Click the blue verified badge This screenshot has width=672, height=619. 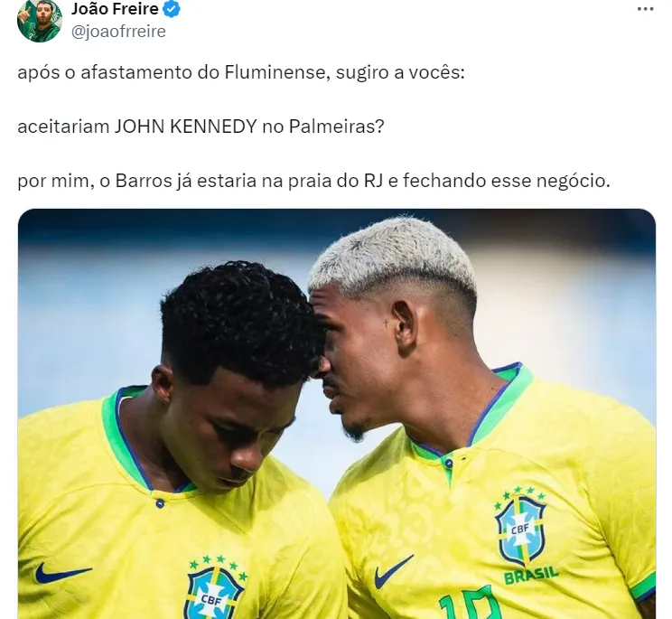click(x=172, y=9)
